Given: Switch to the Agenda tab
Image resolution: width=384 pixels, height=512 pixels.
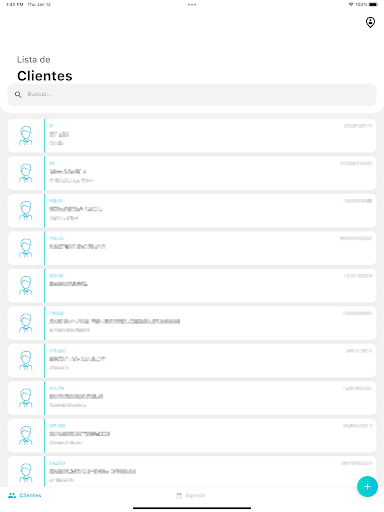Looking at the screenshot, I should click(x=191, y=495).
